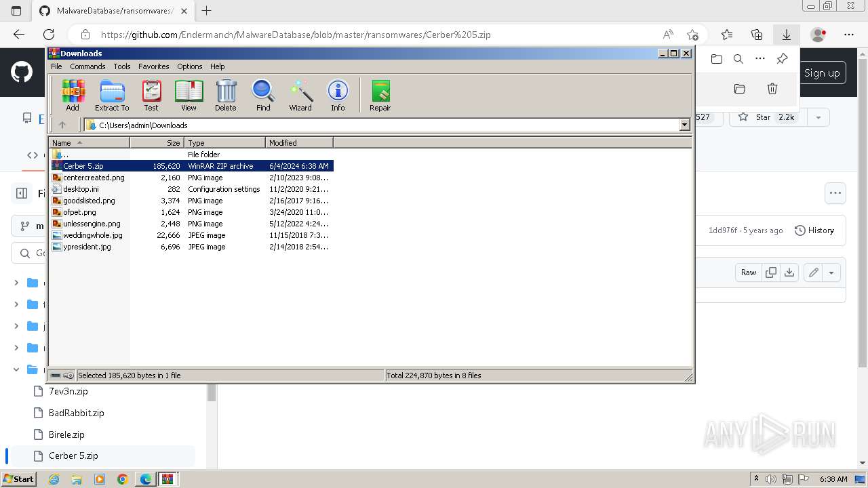Click the Windows Start button
This screenshot has width=868, height=488.
19,479
